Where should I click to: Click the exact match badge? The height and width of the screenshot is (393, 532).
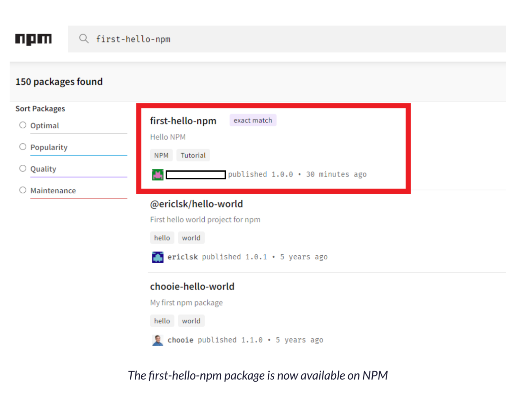click(x=253, y=120)
